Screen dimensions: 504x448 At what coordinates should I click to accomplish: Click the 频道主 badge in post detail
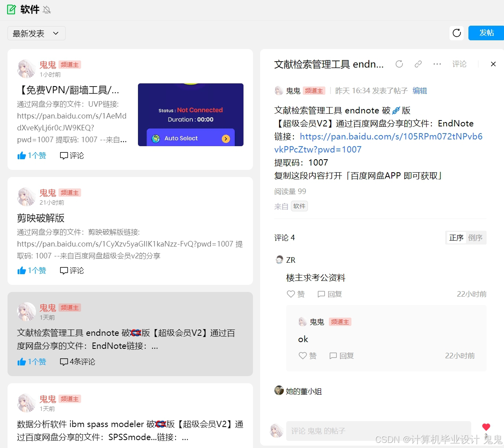click(314, 91)
